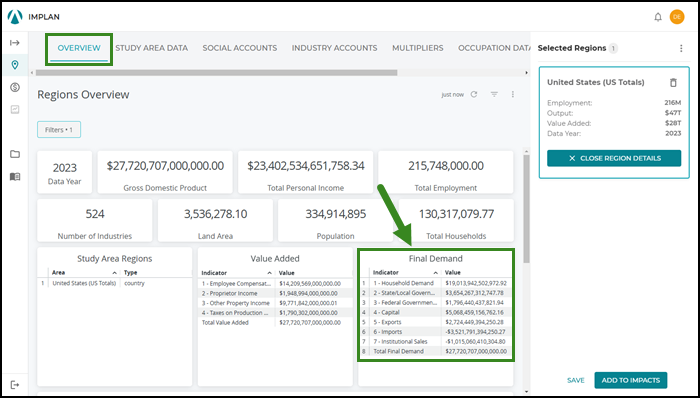Select the 1 - Household Demand row
700x398 pixels.
tap(436, 283)
